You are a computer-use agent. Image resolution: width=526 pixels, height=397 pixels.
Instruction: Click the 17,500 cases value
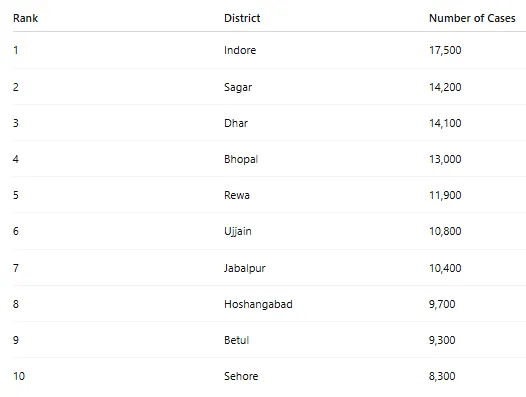(x=445, y=50)
